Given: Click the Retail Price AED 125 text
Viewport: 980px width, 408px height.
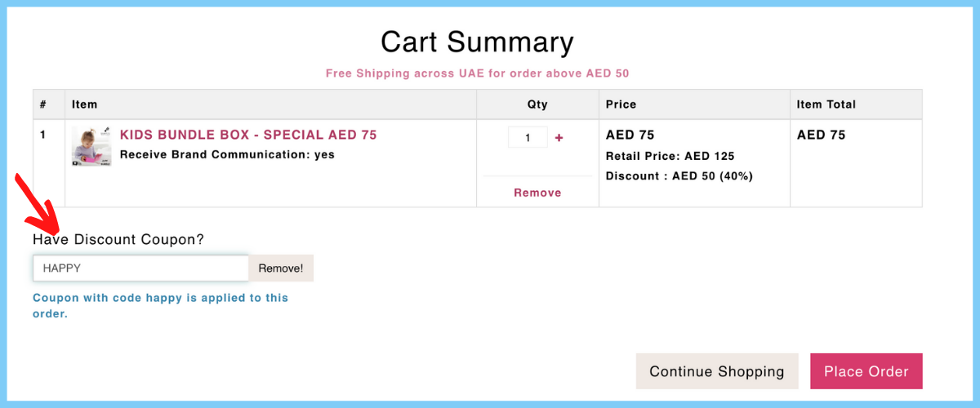Looking at the screenshot, I should tap(670, 156).
